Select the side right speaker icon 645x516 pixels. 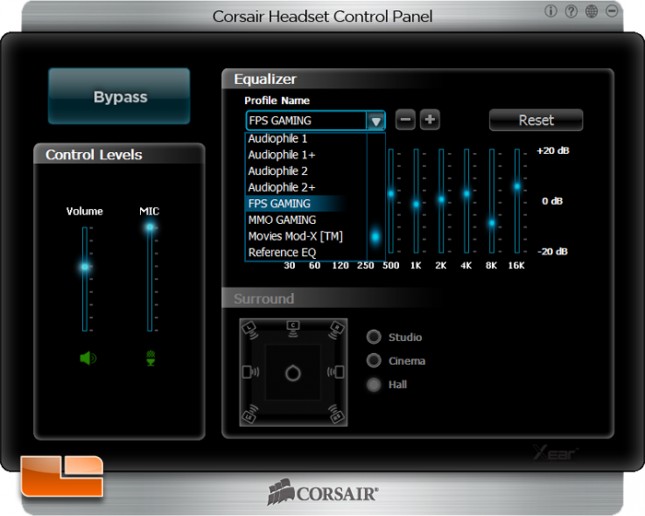tap(336, 372)
